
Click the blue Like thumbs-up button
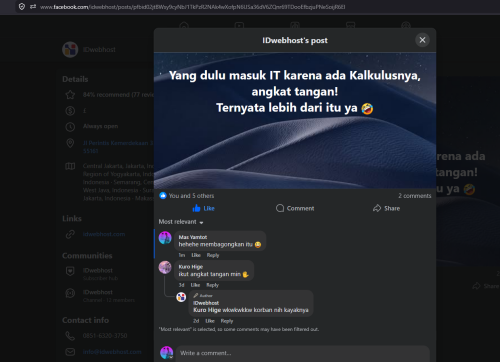click(x=203, y=208)
